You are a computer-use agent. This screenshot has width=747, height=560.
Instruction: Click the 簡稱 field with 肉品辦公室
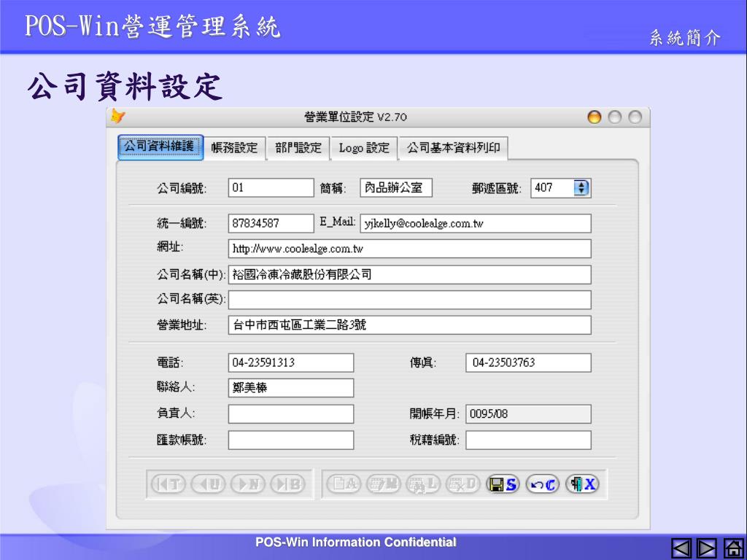click(396, 187)
